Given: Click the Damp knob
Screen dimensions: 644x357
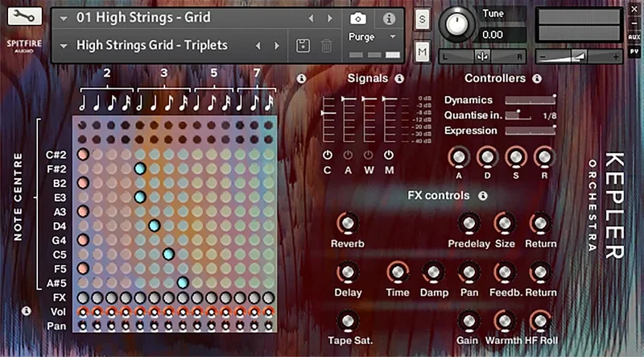Looking at the screenshot, I should (433, 272).
